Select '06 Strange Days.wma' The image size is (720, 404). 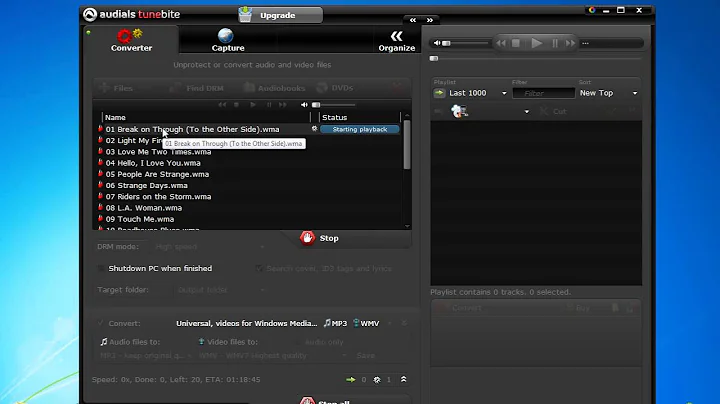coord(146,185)
